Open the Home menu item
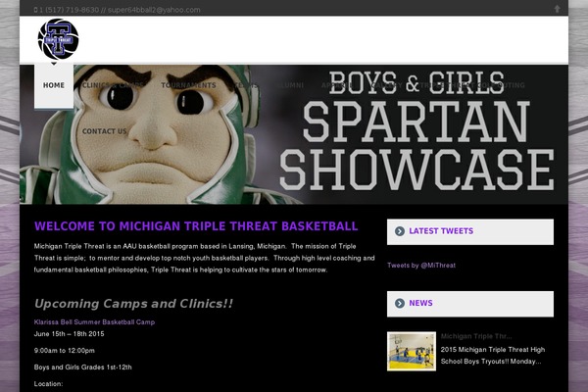The height and width of the screenshot is (392, 588). (x=54, y=85)
